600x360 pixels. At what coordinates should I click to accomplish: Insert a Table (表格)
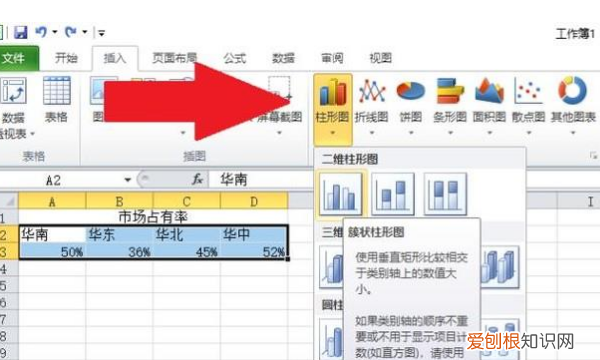[56, 101]
